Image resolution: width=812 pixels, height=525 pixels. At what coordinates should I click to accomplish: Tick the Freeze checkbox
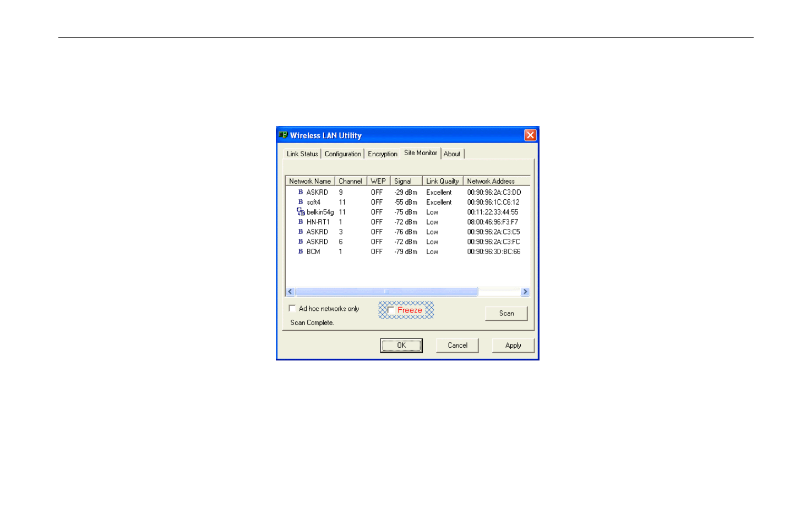tap(391, 310)
